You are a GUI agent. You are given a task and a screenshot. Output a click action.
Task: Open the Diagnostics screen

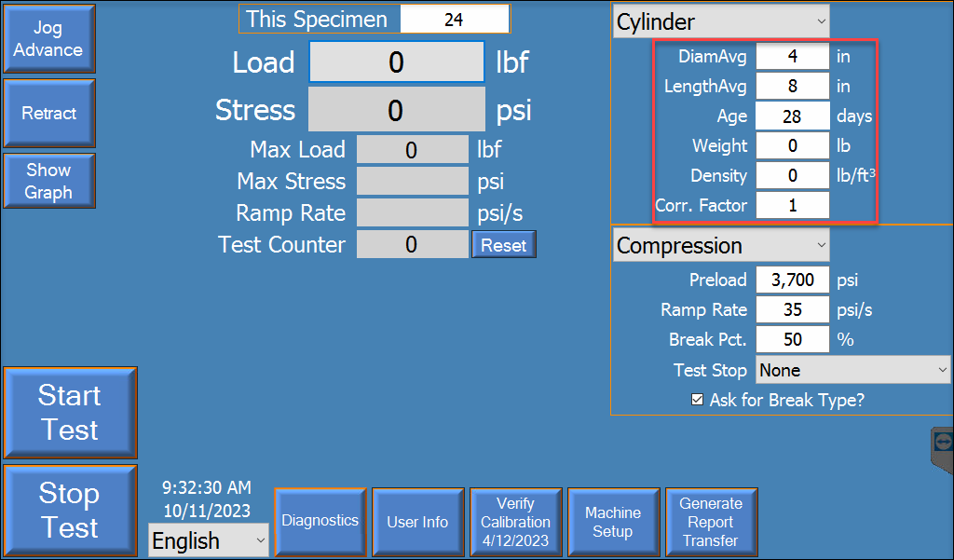320,522
